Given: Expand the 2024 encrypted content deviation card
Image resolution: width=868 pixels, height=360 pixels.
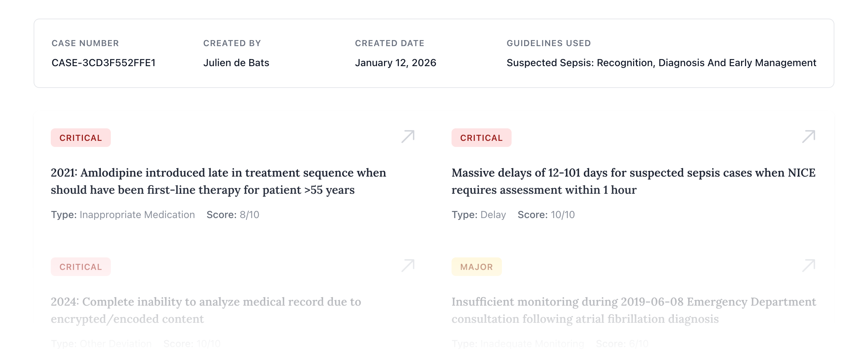Looking at the screenshot, I should tap(206, 310).
